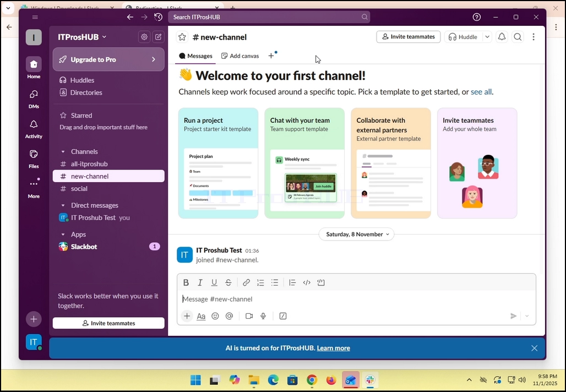The width and height of the screenshot is (566, 392).
Task: Open send options dropdown arrow
Action: pos(527,316)
